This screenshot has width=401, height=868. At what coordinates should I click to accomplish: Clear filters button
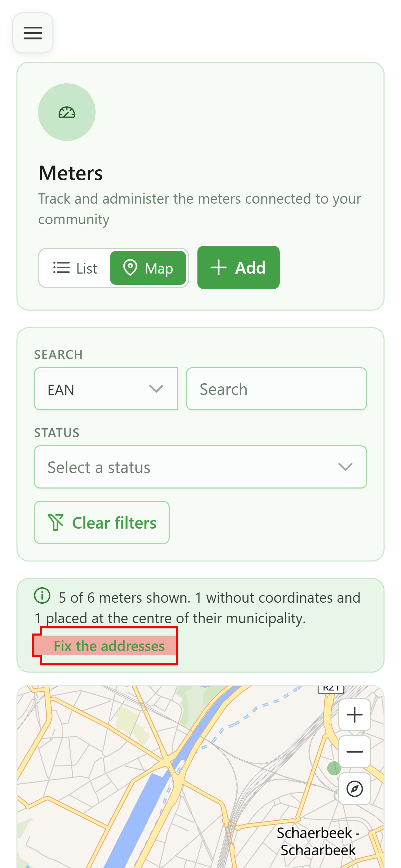102,522
